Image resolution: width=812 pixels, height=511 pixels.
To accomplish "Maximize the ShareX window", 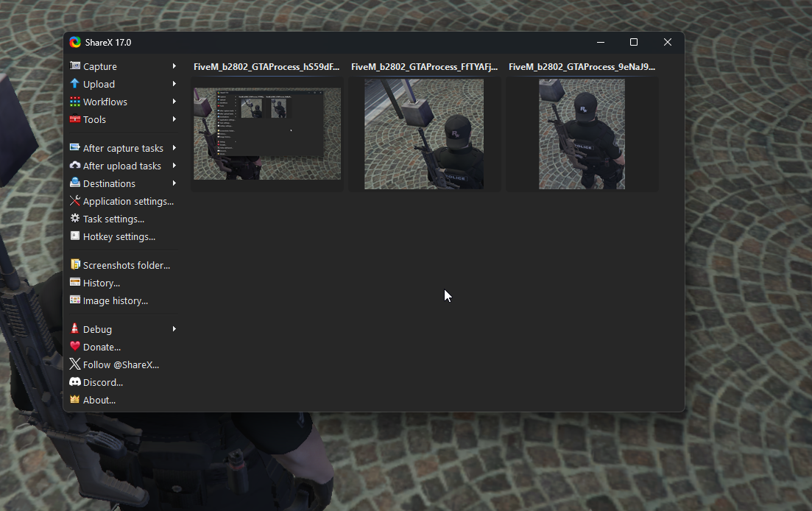I will coord(634,42).
